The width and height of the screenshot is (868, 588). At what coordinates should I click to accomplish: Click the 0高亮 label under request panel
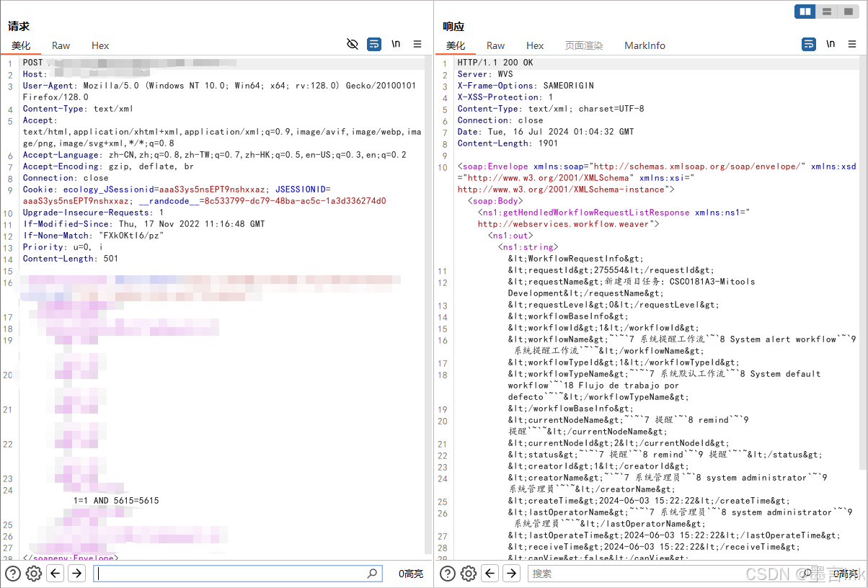tap(411, 574)
